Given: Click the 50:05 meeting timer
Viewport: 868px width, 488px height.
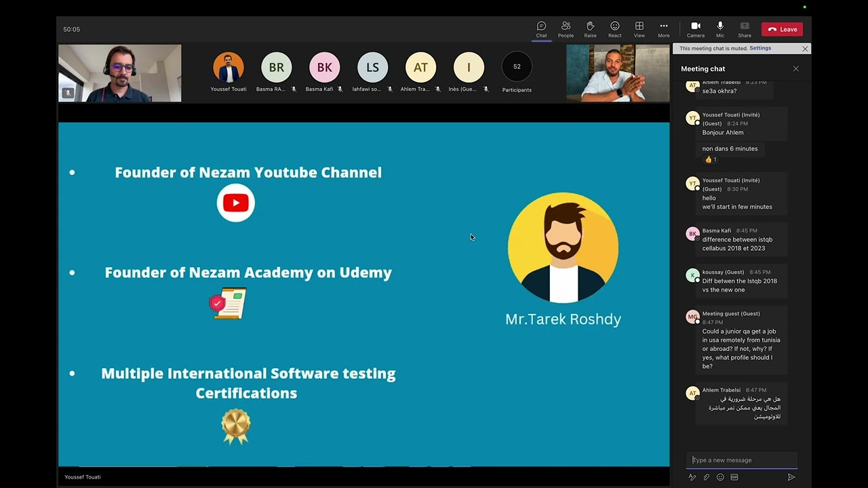Looking at the screenshot, I should pyautogui.click(x=71, y=29).
